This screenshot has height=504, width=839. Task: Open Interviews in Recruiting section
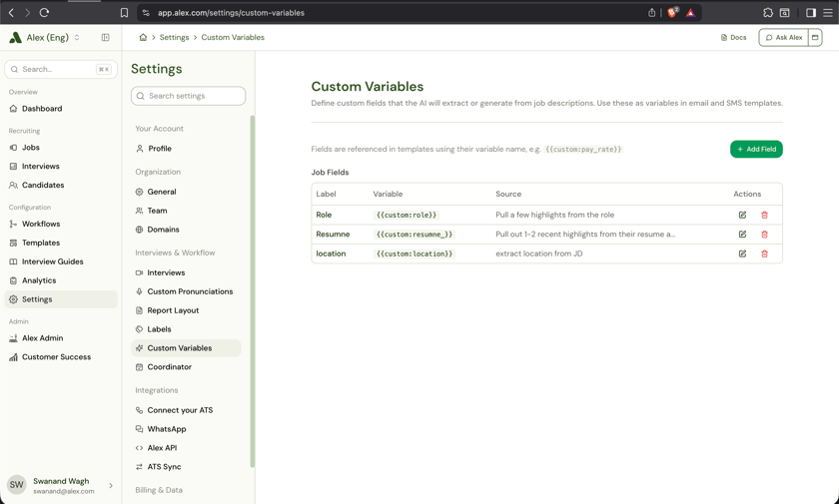(x=61, y=167)
